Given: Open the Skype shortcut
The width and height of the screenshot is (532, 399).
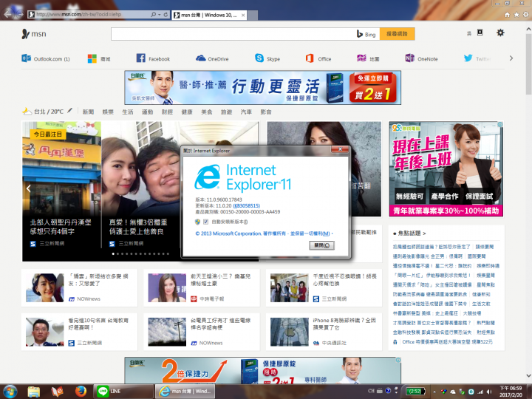Looking at the screenshot, I should [267, 58].
